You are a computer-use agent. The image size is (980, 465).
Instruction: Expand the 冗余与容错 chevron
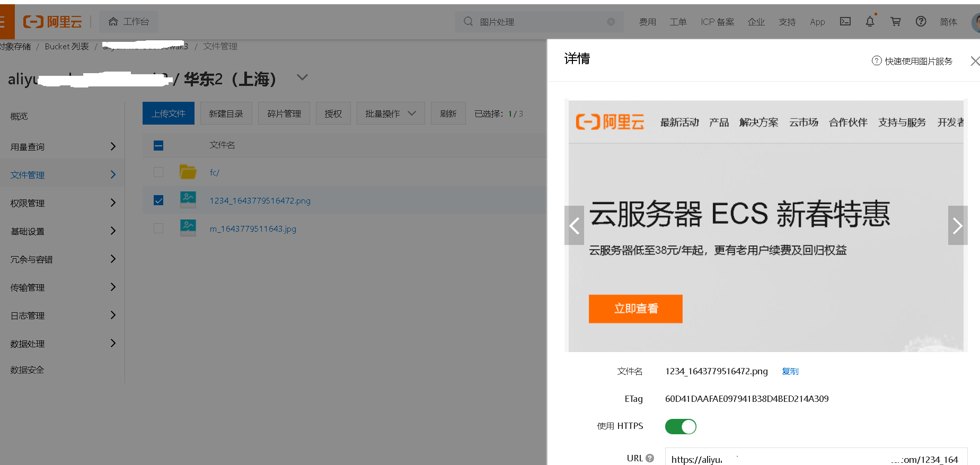pyautogui.click(x=113, y=259)
